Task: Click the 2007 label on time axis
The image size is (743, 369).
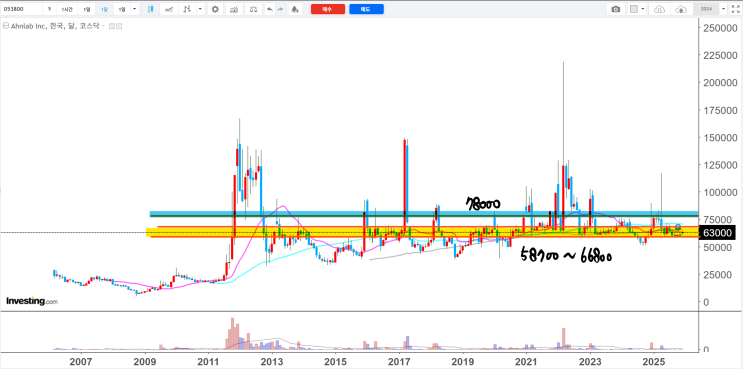Action: click(x=81, y=362)
